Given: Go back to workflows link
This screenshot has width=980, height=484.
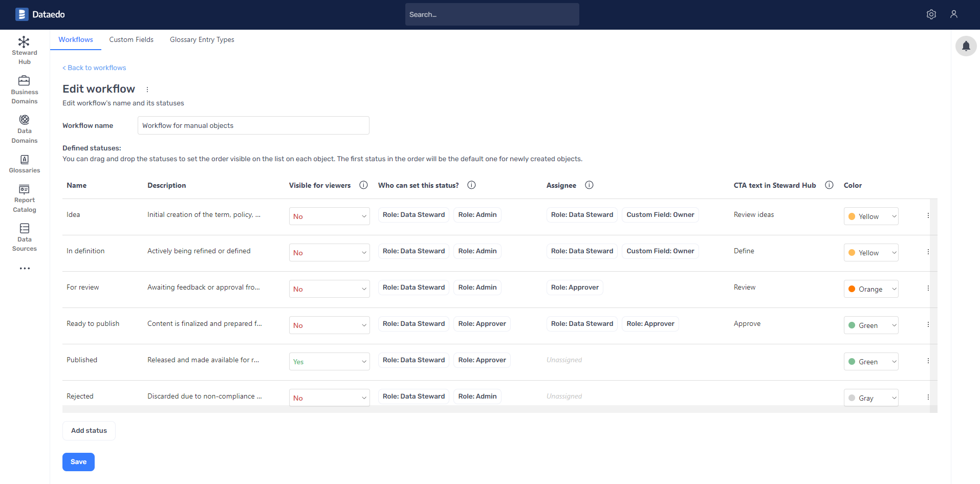Looking at the screenshot, I should click(x=94, y=68).
